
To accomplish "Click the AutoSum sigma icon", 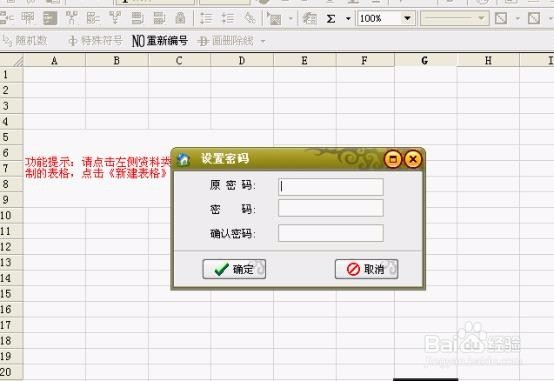I will (x=331, y=18).
